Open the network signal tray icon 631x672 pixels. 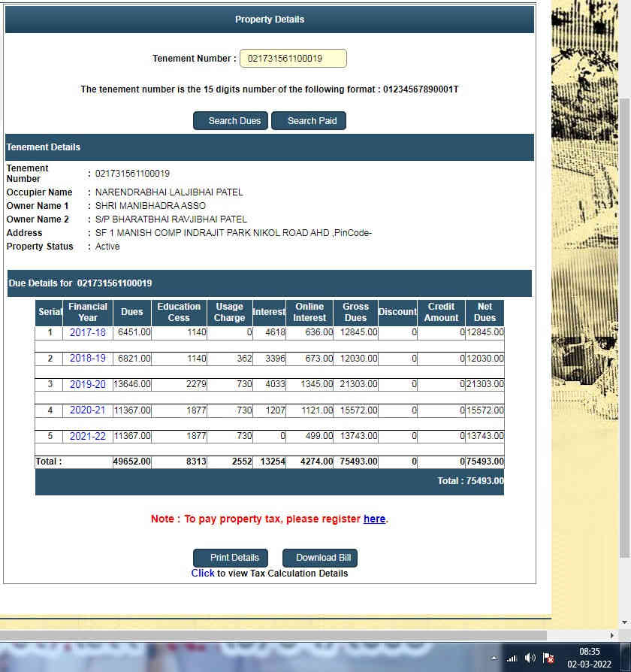(512, 658)
